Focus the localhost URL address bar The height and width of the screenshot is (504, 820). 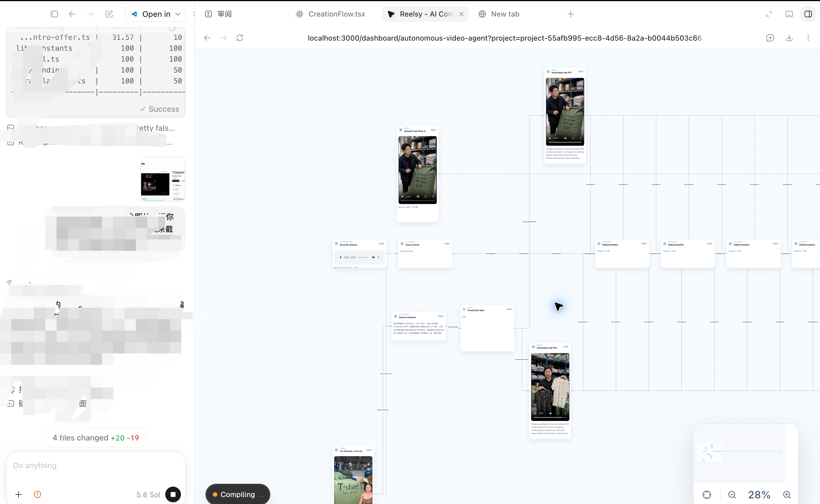click(504, 38)
